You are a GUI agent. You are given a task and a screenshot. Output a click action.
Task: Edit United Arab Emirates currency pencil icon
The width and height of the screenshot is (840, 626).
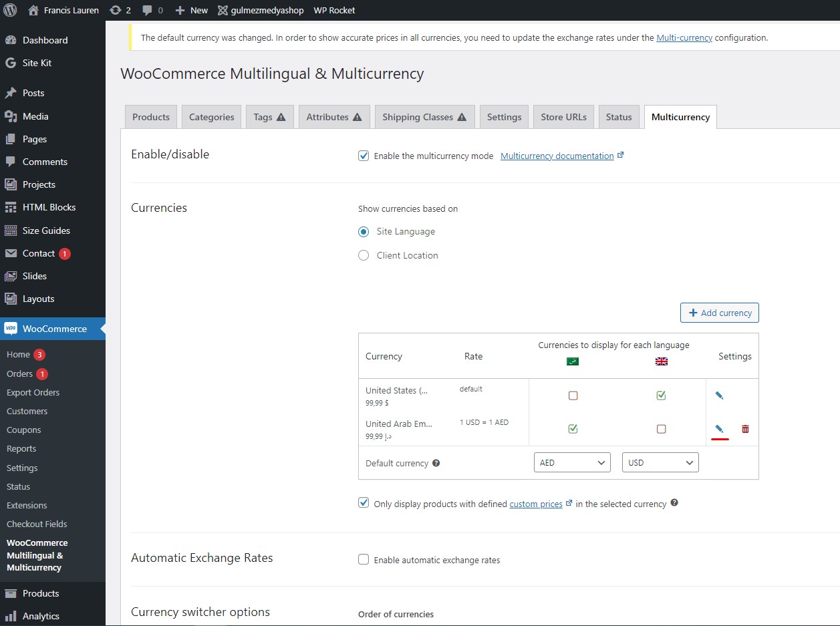[719, 429]
